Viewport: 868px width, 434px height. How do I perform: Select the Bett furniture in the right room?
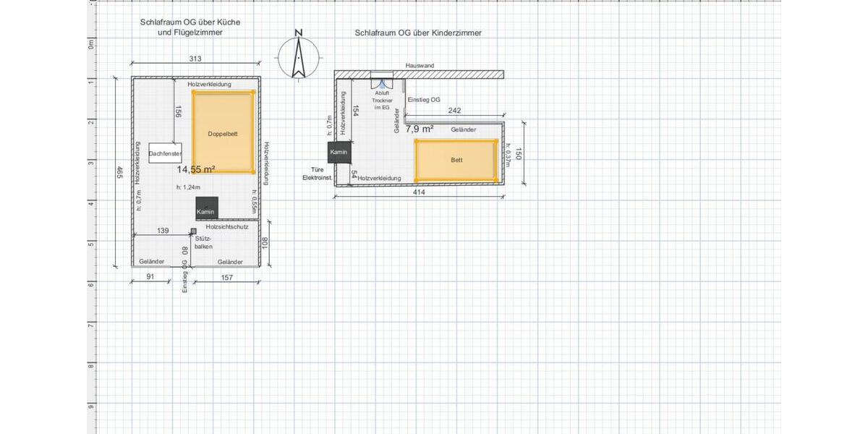click(x=456, y=160)
